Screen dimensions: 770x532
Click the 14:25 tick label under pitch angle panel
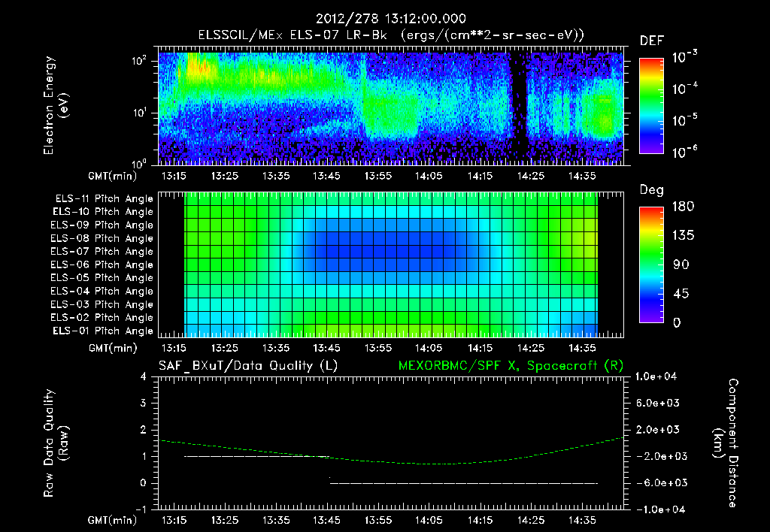point(530,348)
